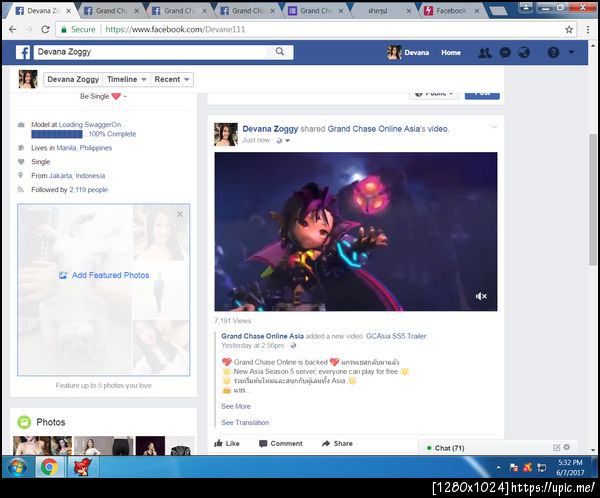Viewport: 600px width, 498px height.
Task: Open Manila, Philippines link
Action: 84,148
